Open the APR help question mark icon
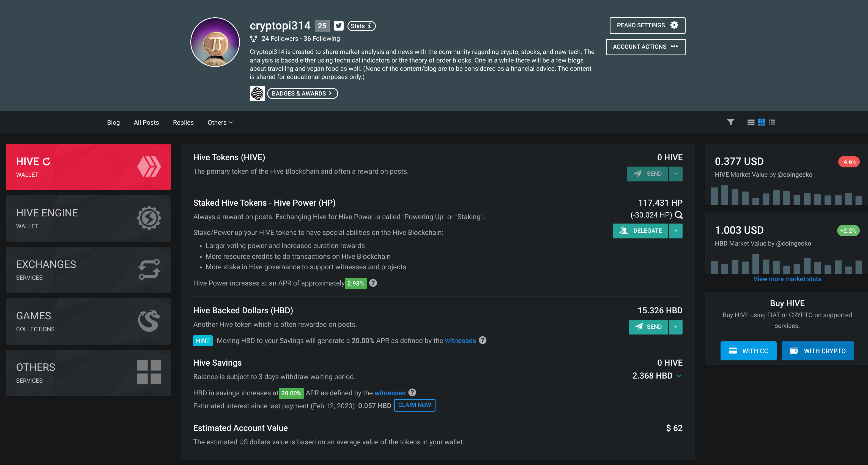The image size is (868, 465). click(x=373, y=283)
